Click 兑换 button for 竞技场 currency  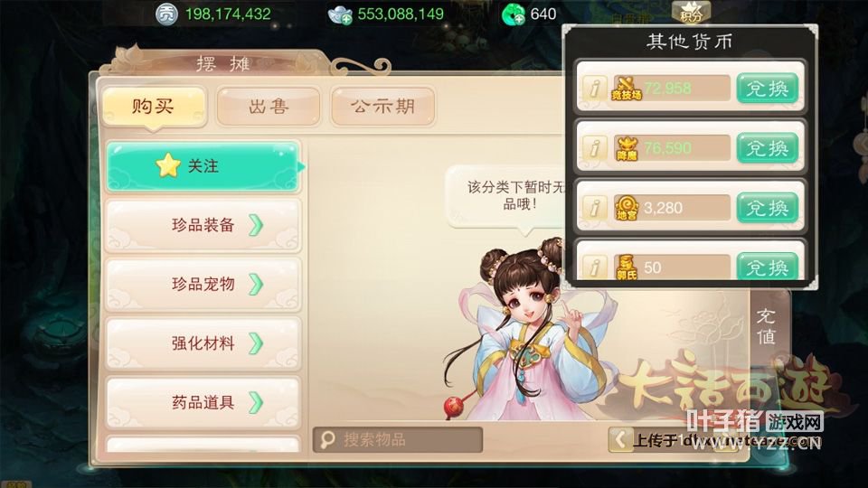(768, 88)
